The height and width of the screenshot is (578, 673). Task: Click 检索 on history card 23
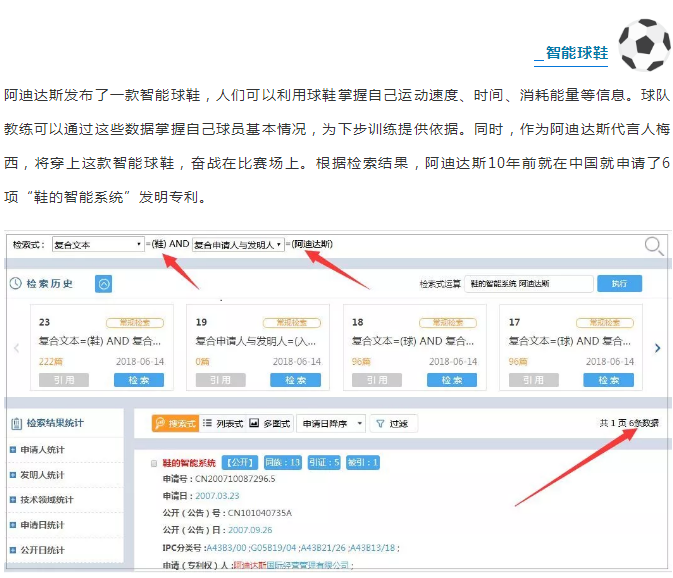coord(139,380)
